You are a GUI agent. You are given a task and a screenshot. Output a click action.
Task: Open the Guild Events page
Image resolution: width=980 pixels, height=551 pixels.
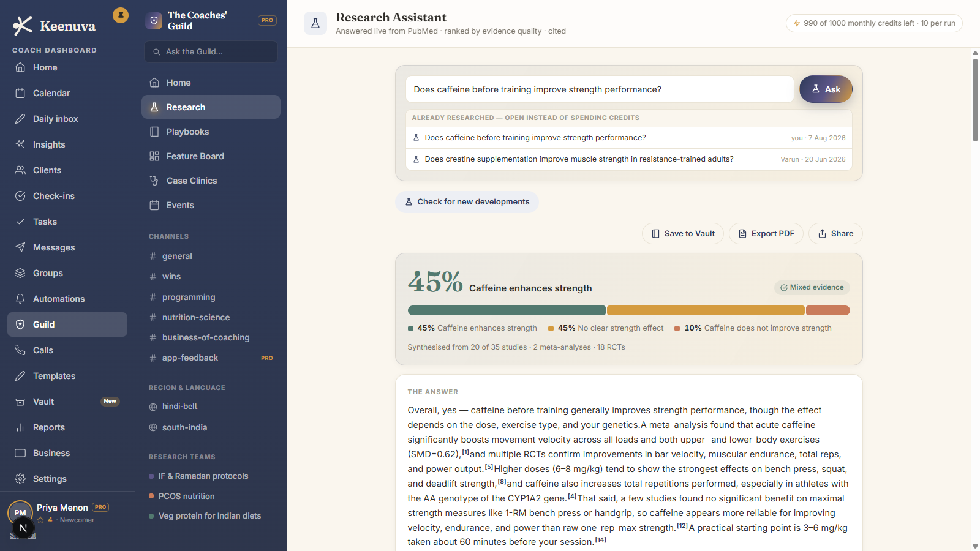click(x=211, y=205)
